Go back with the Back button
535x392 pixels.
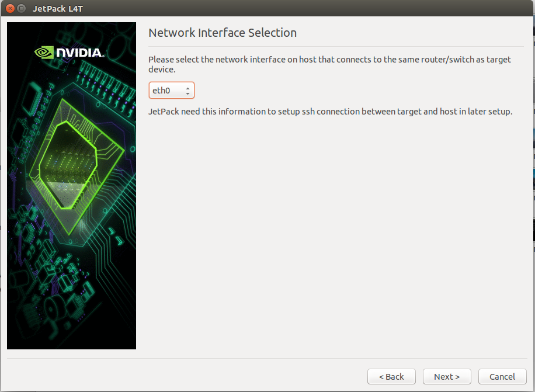click(391, 377)
